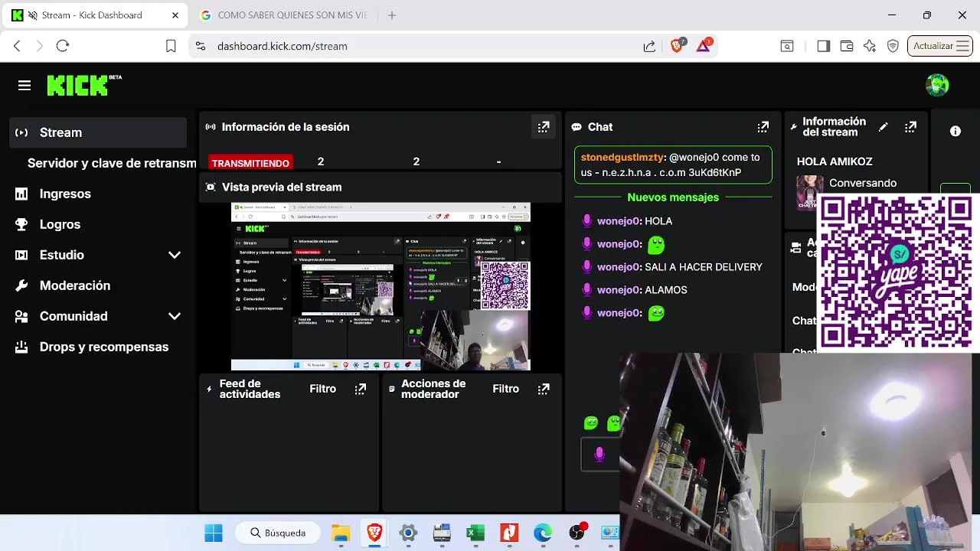980x551 pixels.
Task: Open the Windows Start menu
Action: 214,533
